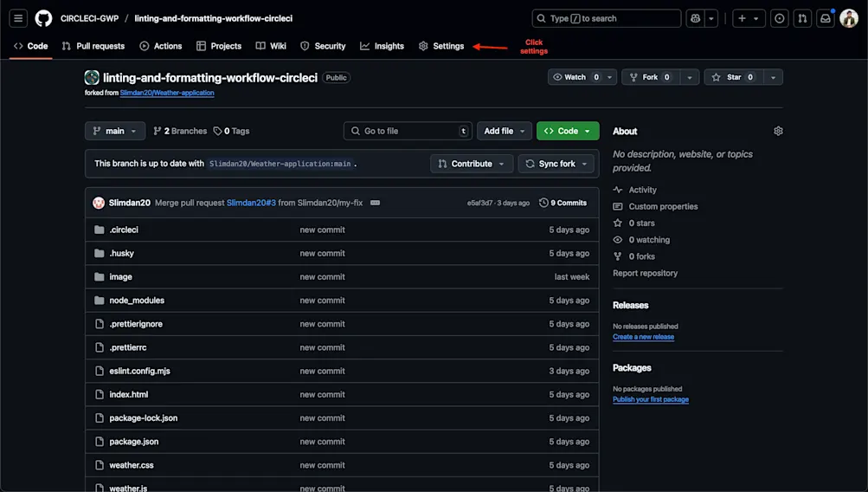
Task: Open the Sync fork dropdown
Action: (556, 164)
